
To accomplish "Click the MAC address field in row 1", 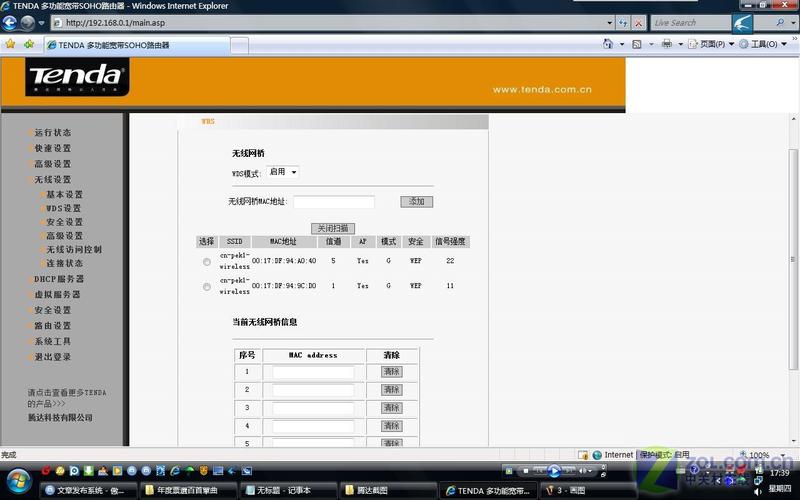I will pos(313,372).
